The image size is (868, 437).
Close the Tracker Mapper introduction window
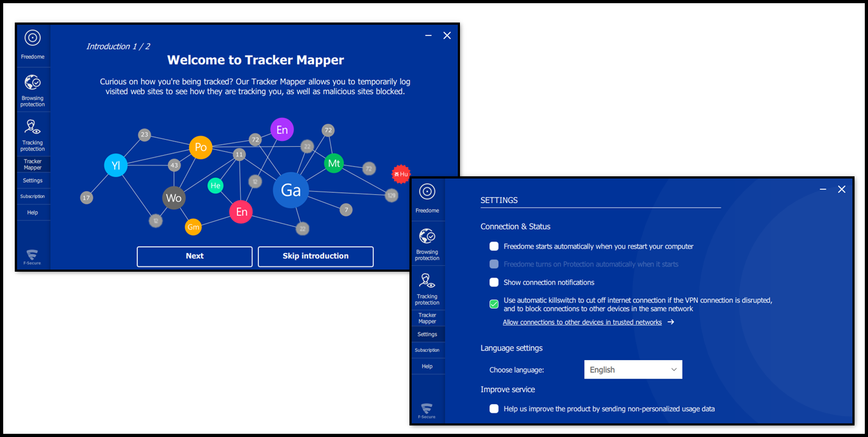coord(447,36)
